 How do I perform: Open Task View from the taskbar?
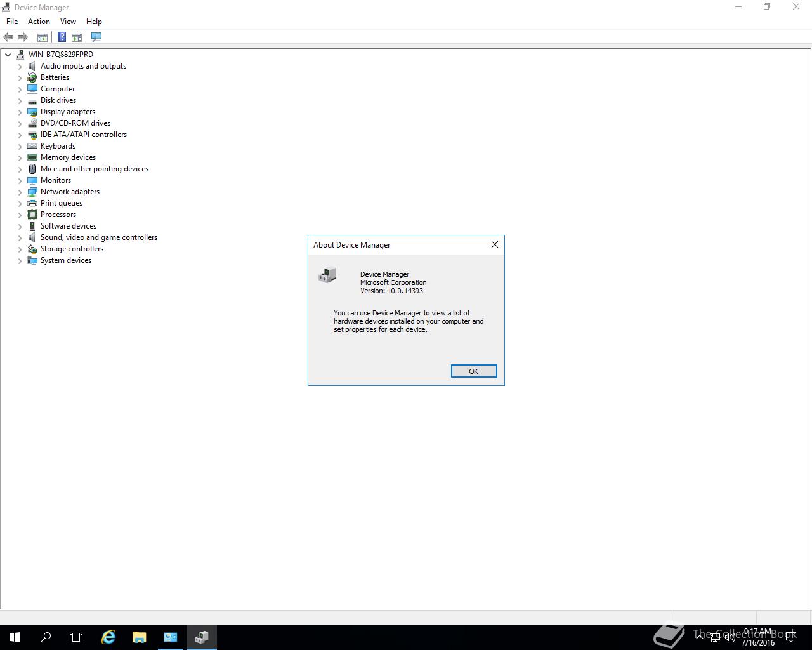point(76,637)
